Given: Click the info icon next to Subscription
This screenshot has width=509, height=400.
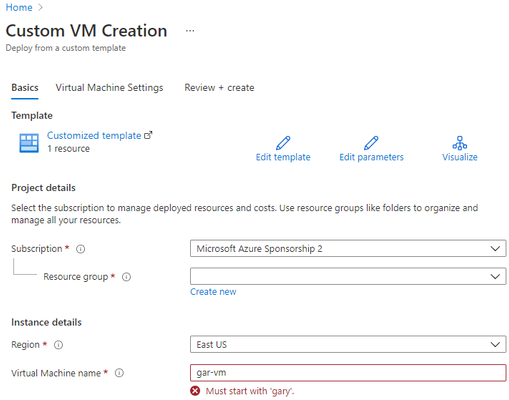Looking at the screenshot, I should [81, 249].
